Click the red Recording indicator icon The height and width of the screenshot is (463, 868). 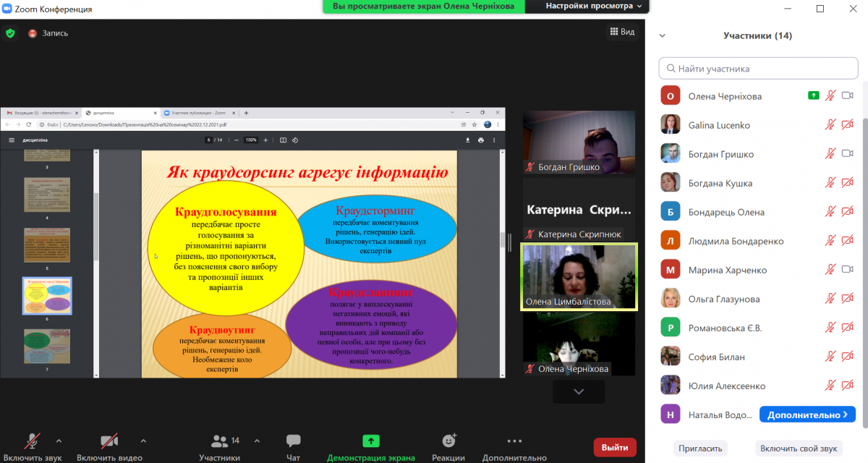pos(33,33)
